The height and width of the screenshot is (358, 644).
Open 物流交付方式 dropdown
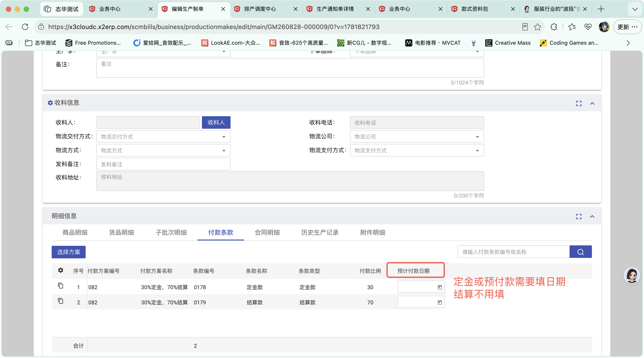point(163,137)
